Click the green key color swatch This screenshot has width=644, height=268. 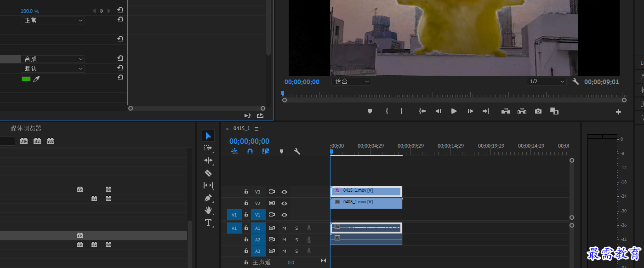[x=26, y=79]
